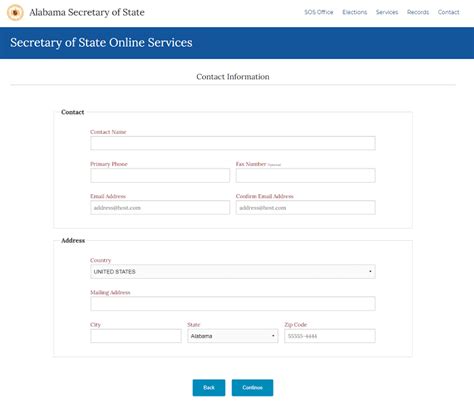474x410 pixels.
Task: Click the Back button
Action: tap(209, 388)
